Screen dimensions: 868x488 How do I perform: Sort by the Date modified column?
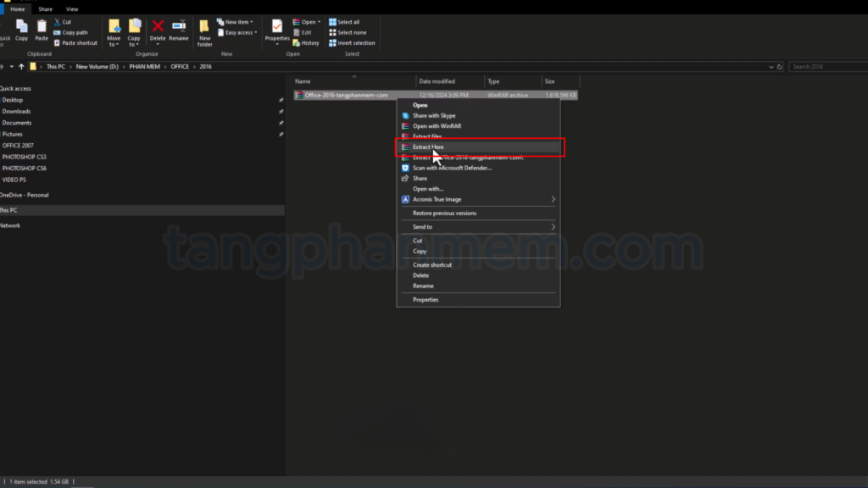(449, 81)
